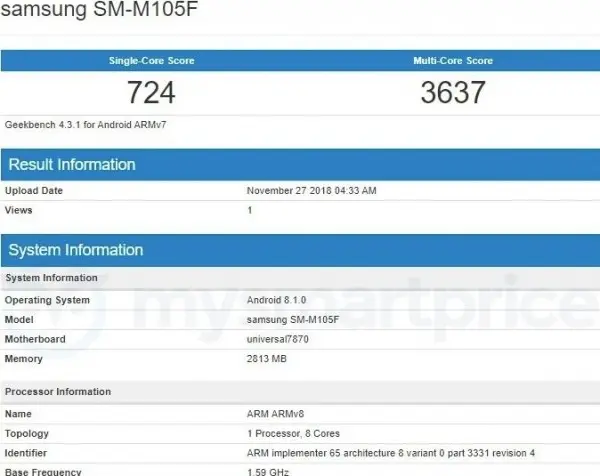Select the Processor Information subheading
600x476 pixels.
[x=58, y=392]
